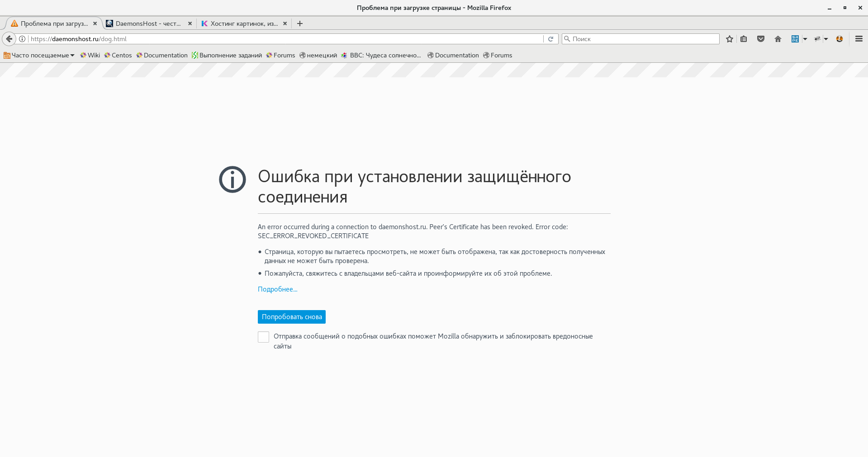The width and height of the screenshot is (868, 457).
Task: Bookmark this page with the star icon
Action: click(x=729, y=39)
